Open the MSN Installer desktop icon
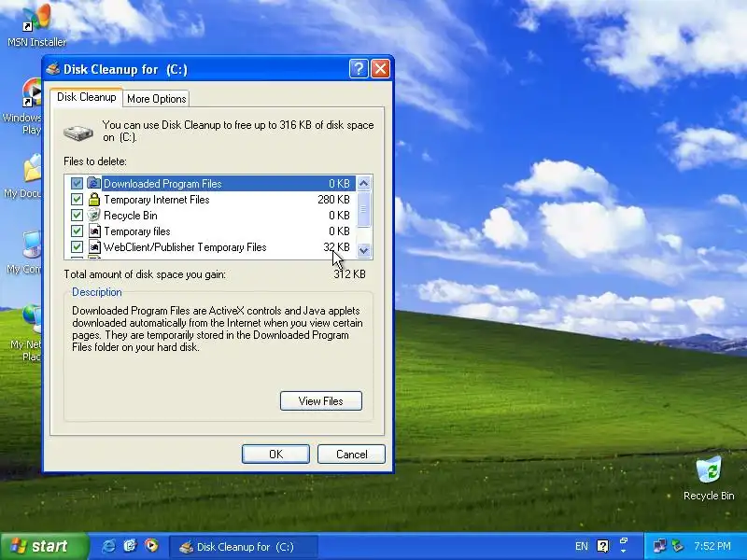 pos(36,26)
